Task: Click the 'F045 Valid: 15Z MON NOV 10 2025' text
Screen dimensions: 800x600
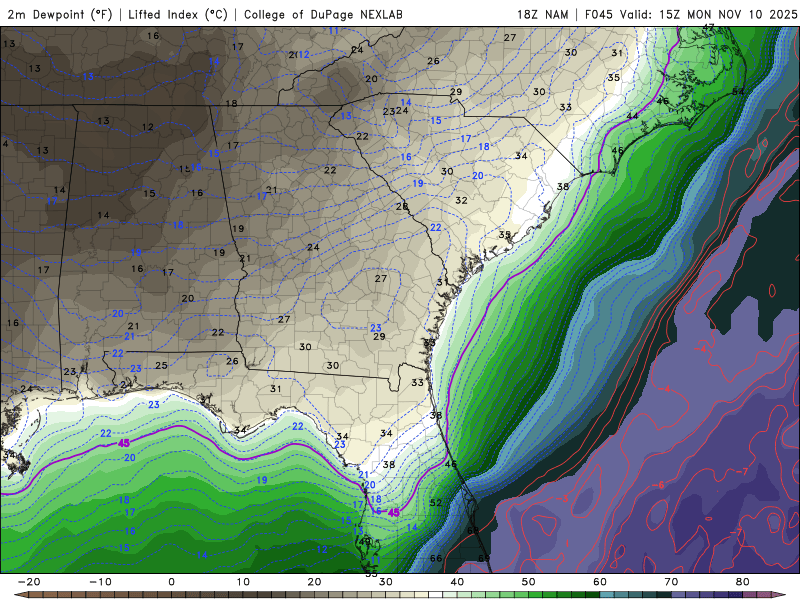Action: tap(691, 14)
